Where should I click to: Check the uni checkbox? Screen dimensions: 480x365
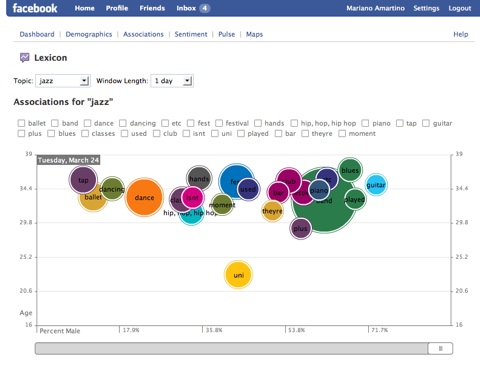point(215,134)
